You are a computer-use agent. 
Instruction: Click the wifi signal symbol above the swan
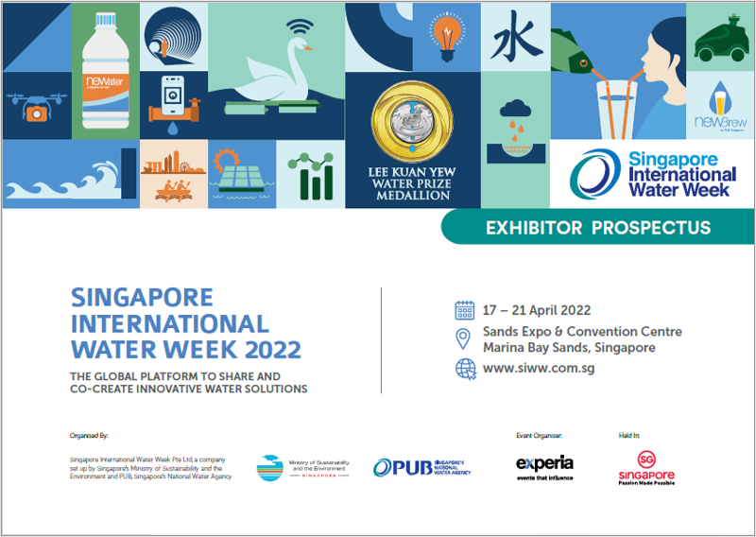[x=300, y=26]
